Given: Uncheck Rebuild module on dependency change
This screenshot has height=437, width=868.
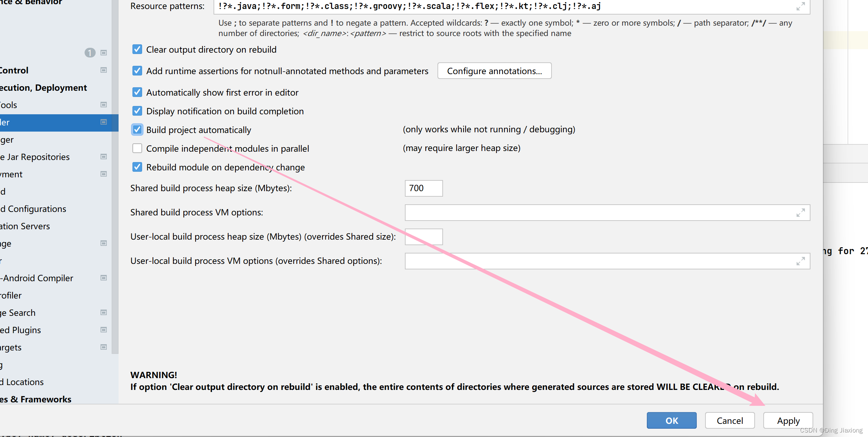Looking at the screenshot, I should [137, 167].
